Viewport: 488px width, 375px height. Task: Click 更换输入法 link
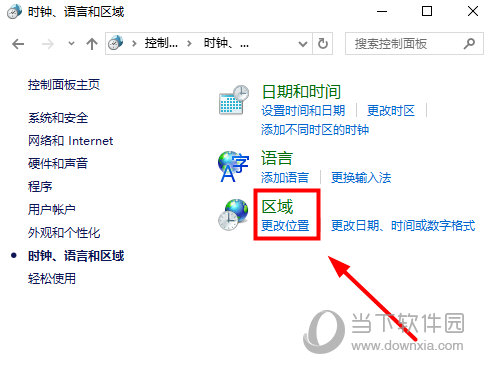click(361, 177)
